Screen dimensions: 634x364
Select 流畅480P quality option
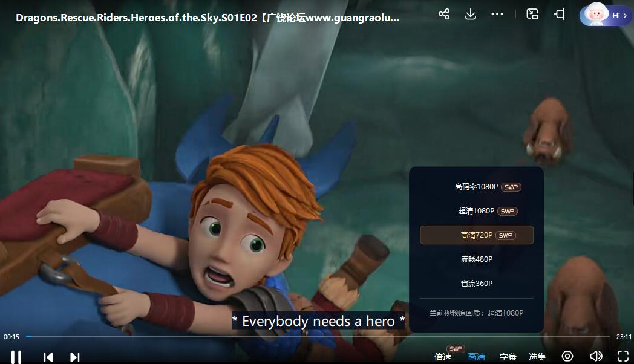477,259
